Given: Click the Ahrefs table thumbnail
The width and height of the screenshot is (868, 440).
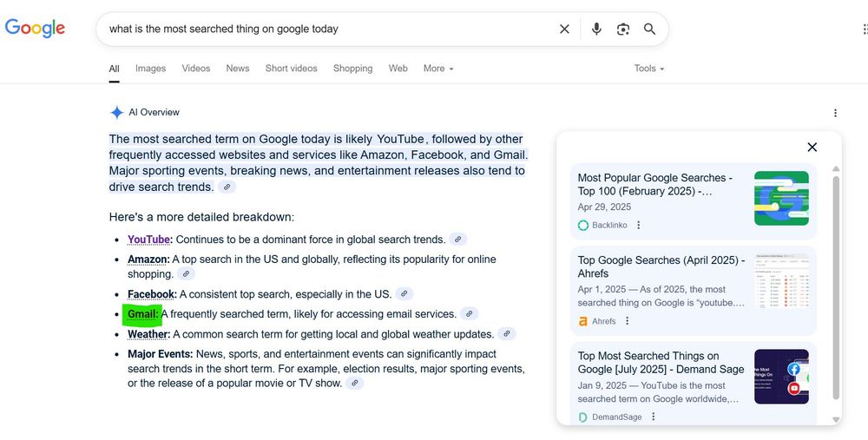Looking at the screenshot, I should (781, 280).
